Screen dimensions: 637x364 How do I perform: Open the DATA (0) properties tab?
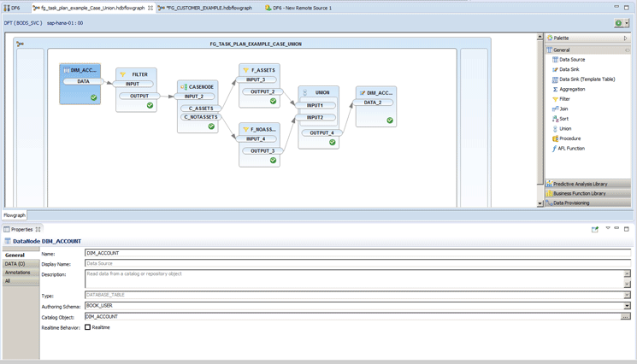point(15,264)
